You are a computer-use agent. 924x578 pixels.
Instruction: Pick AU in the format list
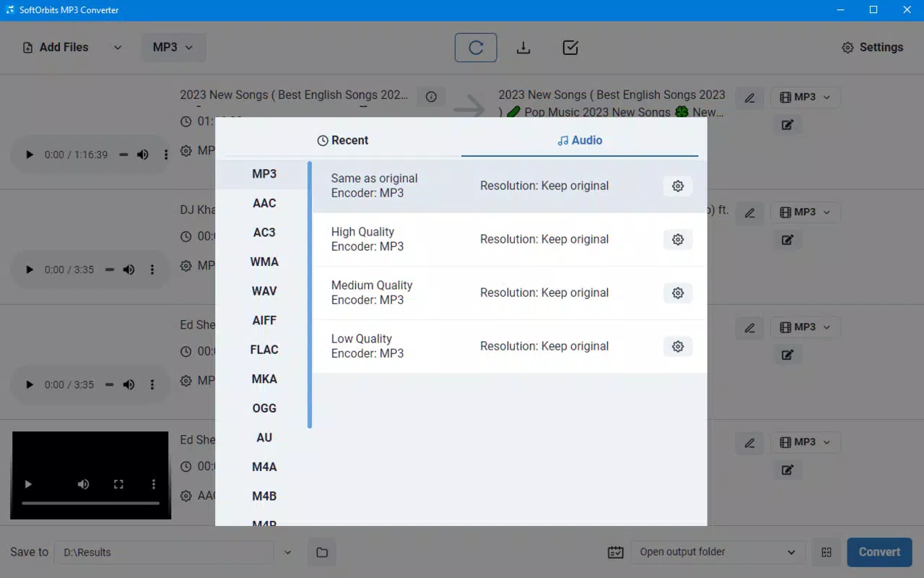(263, 438)
